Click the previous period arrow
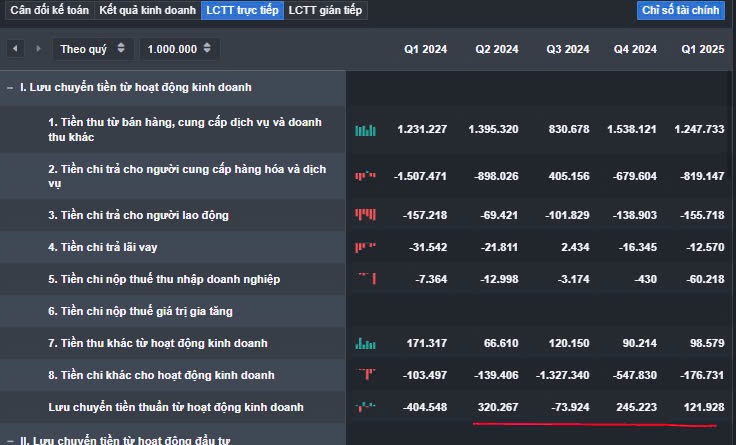The height and width of the screenshot is (445, 736). coord(15,48)
